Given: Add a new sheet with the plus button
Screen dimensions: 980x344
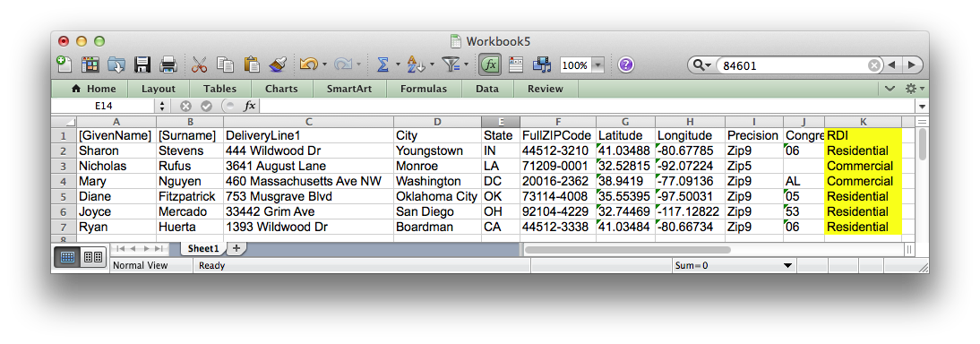Looking at the screenshot, I should tap(236, 248).
